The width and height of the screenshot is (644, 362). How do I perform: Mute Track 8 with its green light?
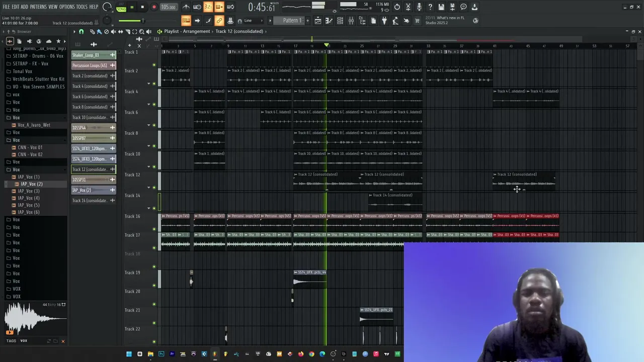(x=154, y=146)
